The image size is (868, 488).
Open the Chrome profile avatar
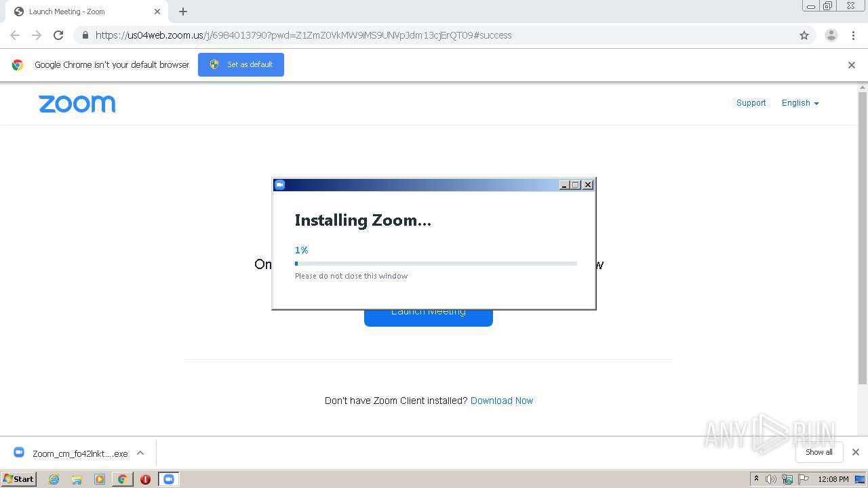[831, 35]
